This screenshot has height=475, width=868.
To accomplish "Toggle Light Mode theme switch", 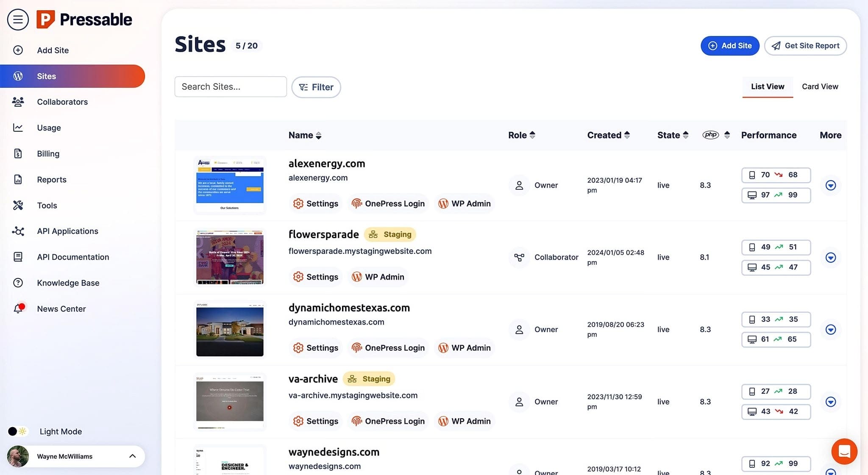I will click(17, 431).
